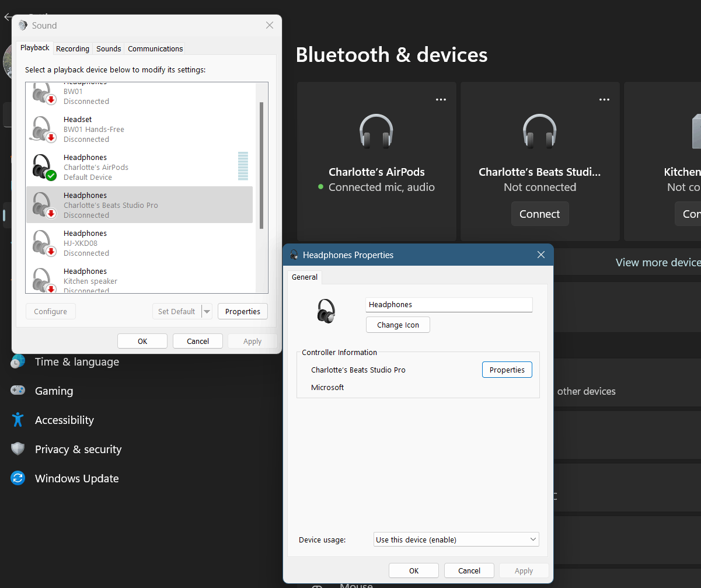This screenshot has width=701, height=588.
Task: Click the Privacy & security shield icon
Action: click(x=18, y=449)
